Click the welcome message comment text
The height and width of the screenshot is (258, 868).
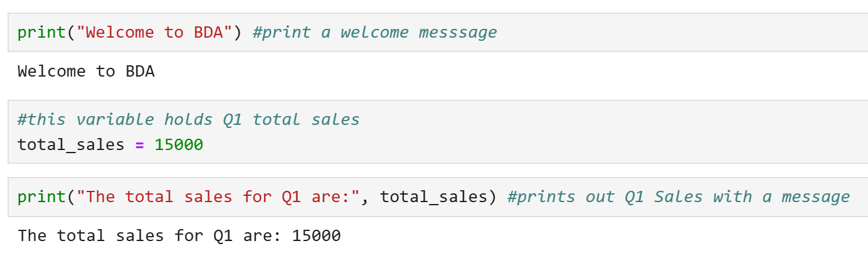[374, 33]
